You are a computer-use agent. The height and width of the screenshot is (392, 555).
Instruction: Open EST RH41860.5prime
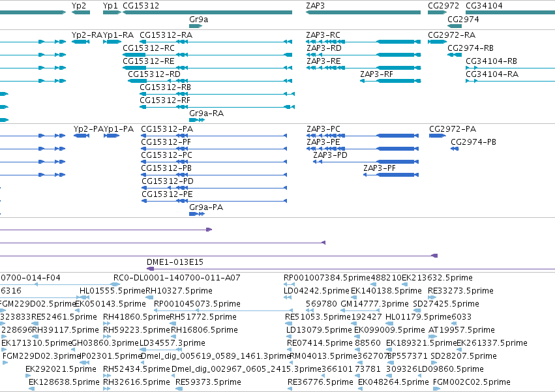click(x=136, y=317)
